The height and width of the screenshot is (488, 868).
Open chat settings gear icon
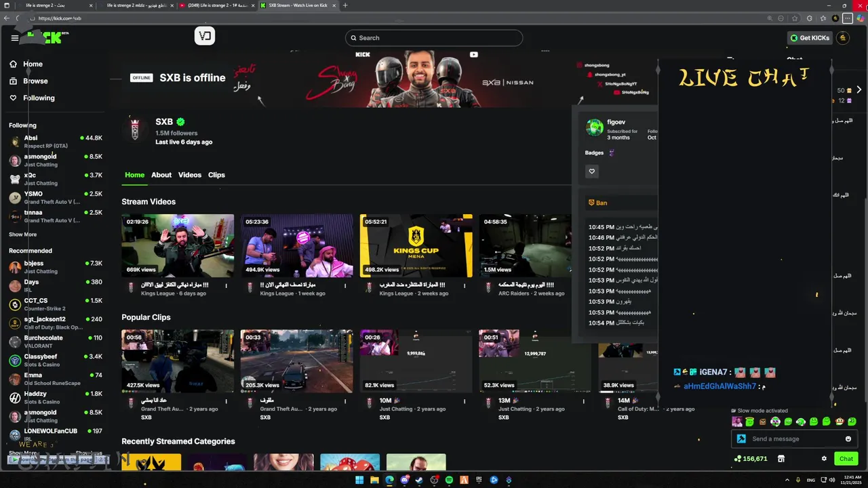(824, 459)
